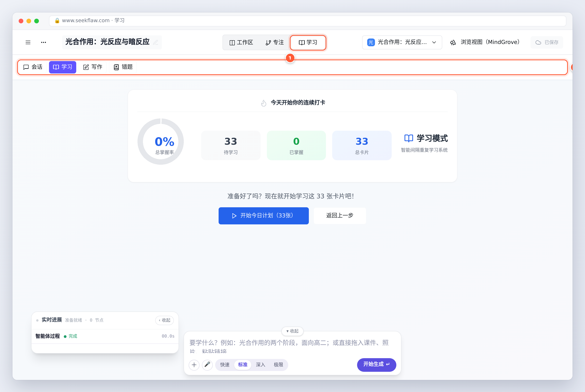Click the tree icon beside 浏览视图
Viewport: 585px width, 392px height.
pyautogui.click(x=453, y=43)
